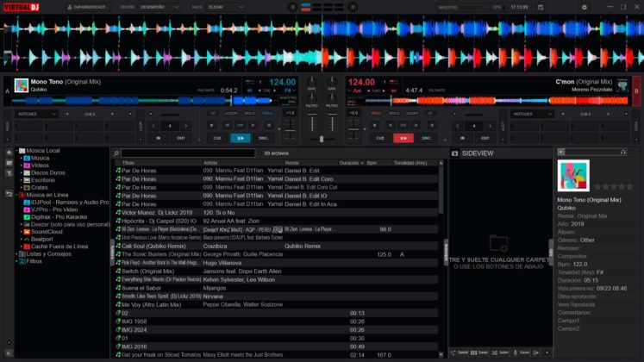Click deck A song position overview waveform
644x362 pixels.
click(x=141, y=100)
